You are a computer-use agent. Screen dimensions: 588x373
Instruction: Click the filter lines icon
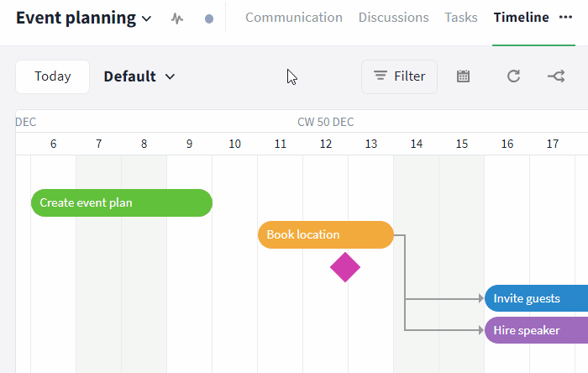coord(381,76)
